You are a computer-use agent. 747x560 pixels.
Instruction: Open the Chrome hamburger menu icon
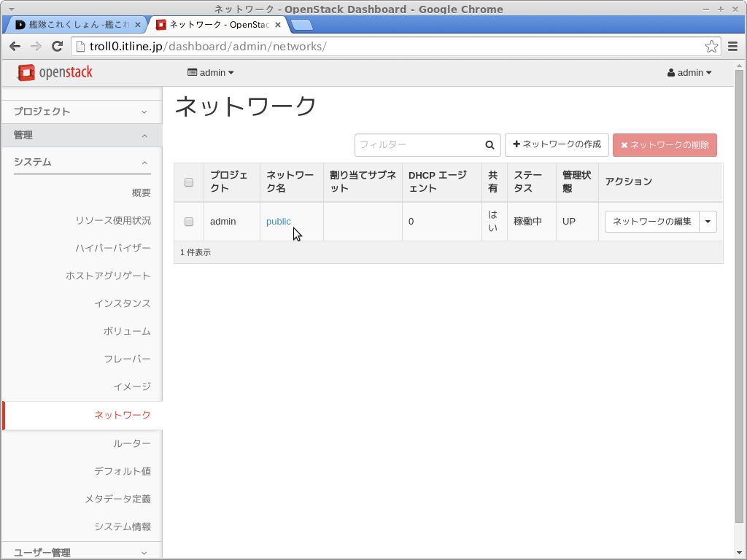point(733,47)
